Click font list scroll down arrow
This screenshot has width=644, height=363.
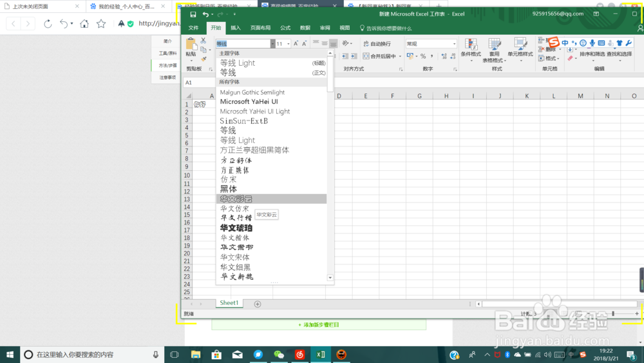point(330,278)
